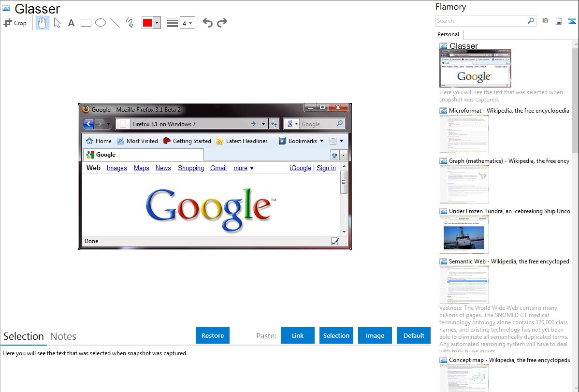Click the Restore button

(x=213, y=335)
